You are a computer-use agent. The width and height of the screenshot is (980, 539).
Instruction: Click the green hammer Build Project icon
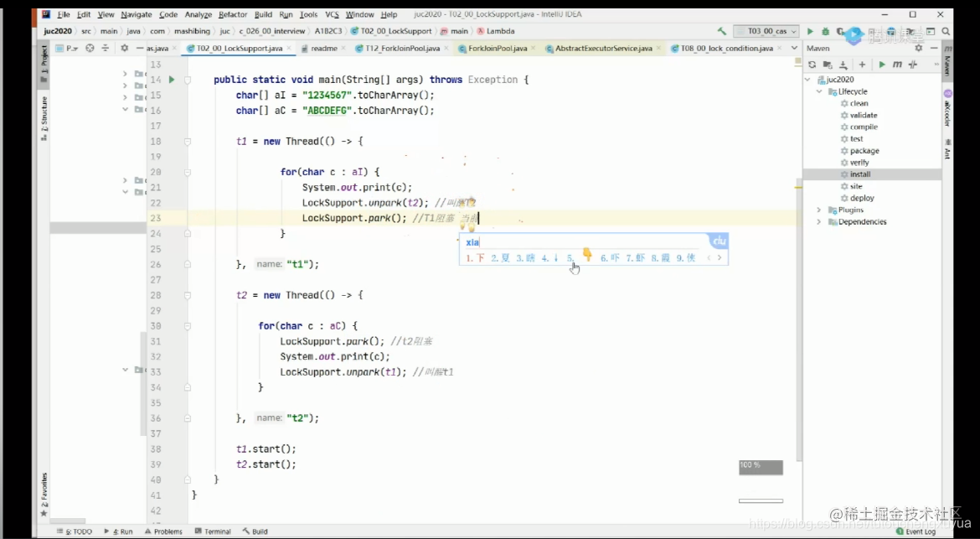click(722, 31)
